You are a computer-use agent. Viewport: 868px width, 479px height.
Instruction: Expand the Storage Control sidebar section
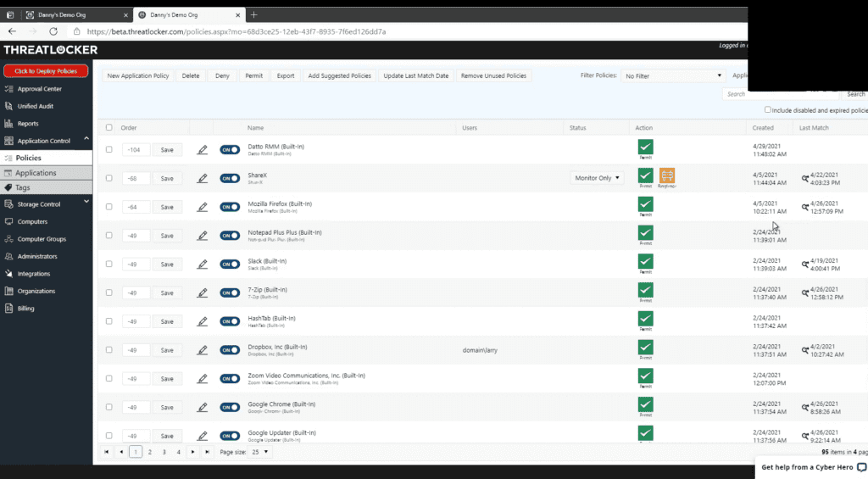pos(86,202)
